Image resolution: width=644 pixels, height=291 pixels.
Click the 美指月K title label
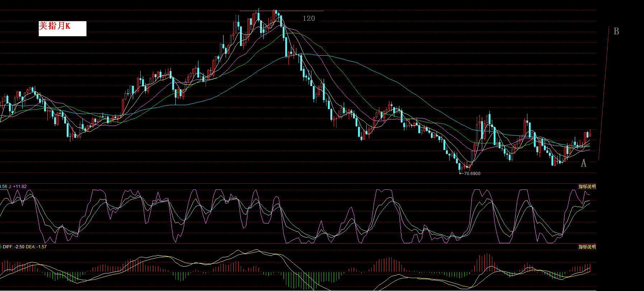pos(55,26)
